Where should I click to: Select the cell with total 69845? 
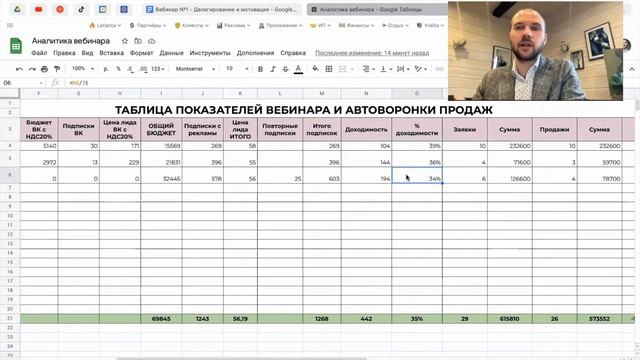[161, 319]
